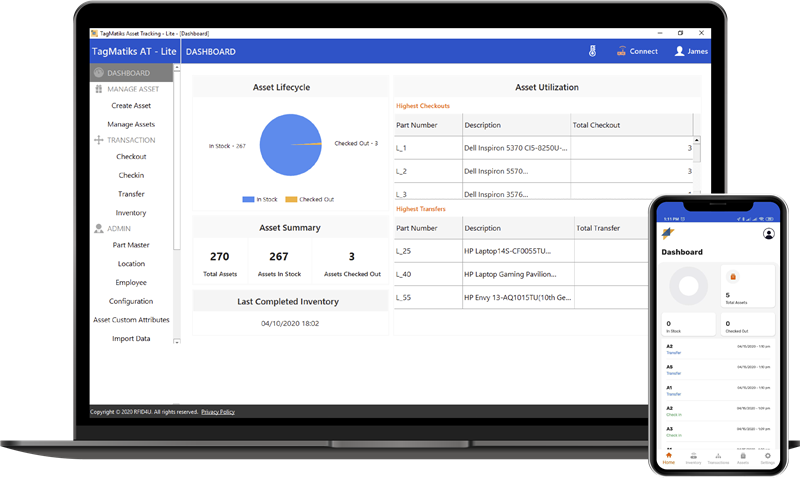
Task: Click the James user profile icon
Action: click(679, 51)
